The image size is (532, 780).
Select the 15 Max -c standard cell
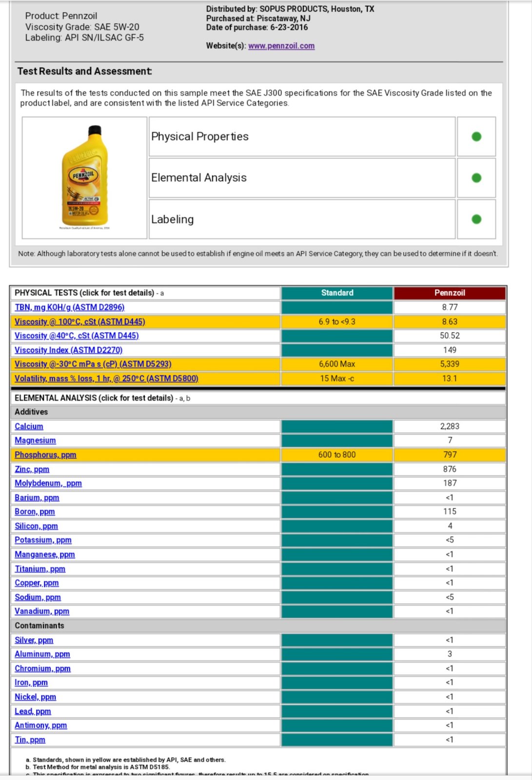coord(337,378)
